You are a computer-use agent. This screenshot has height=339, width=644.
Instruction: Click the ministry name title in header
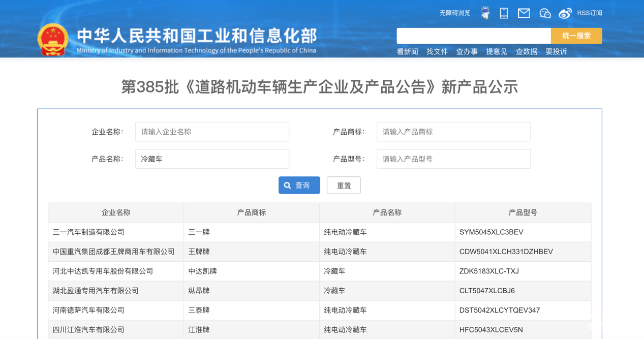197,36
